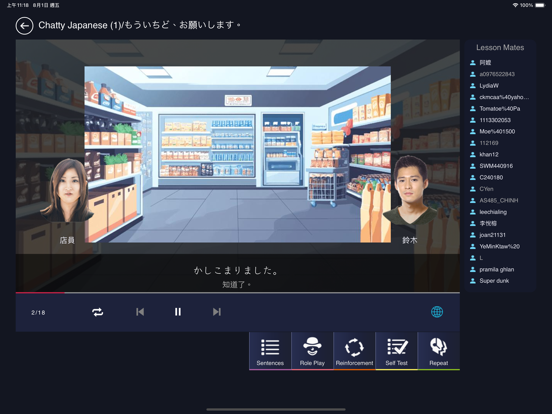Screen dimensions: 552x414
Task: Click the user icon beside Super dunk
Action: [473, 281]
